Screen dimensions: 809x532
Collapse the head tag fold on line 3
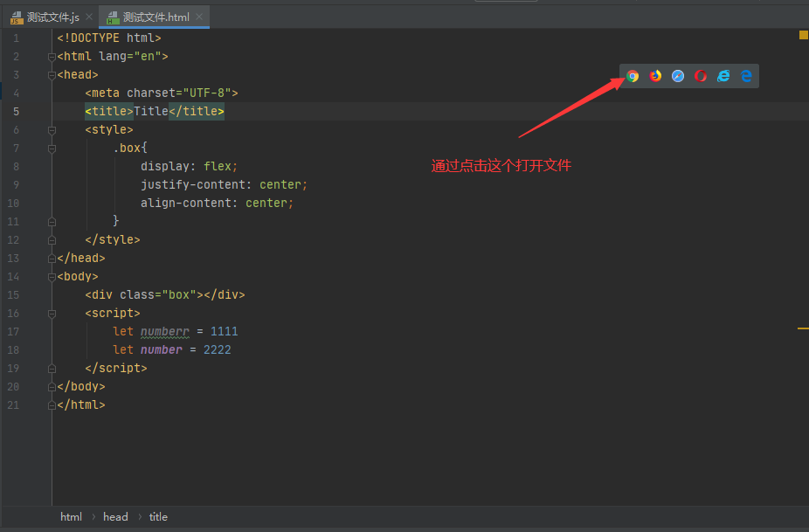52,75
